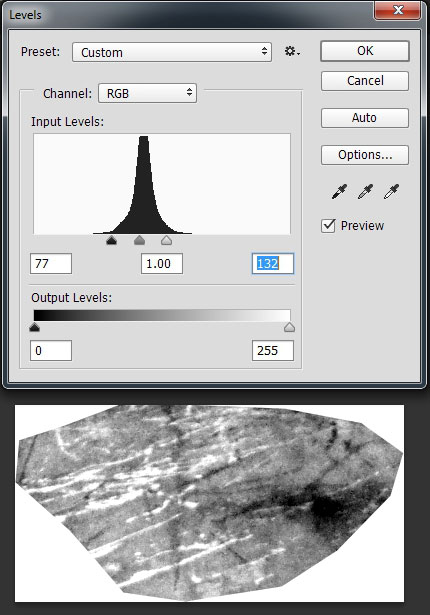The image size is (430, 615).
Task: Close the Levels dialog window
Action: pyautogui.click(x=398, y=10)
